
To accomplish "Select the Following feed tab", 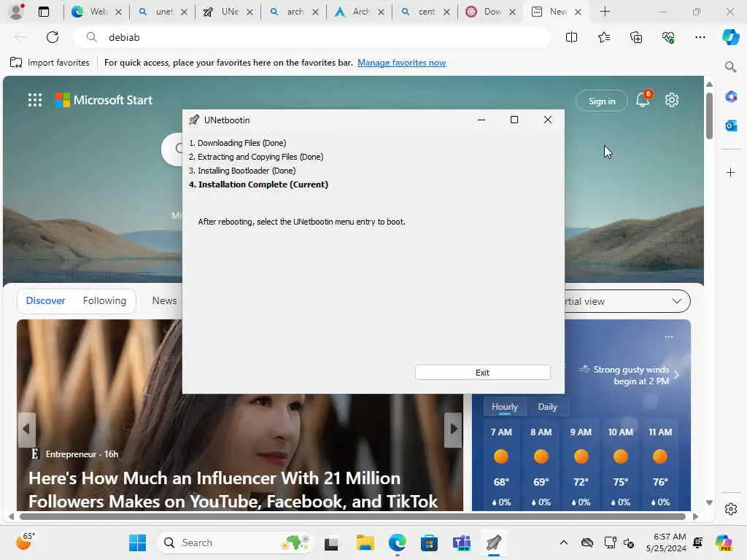I will (x=104, y=300).
